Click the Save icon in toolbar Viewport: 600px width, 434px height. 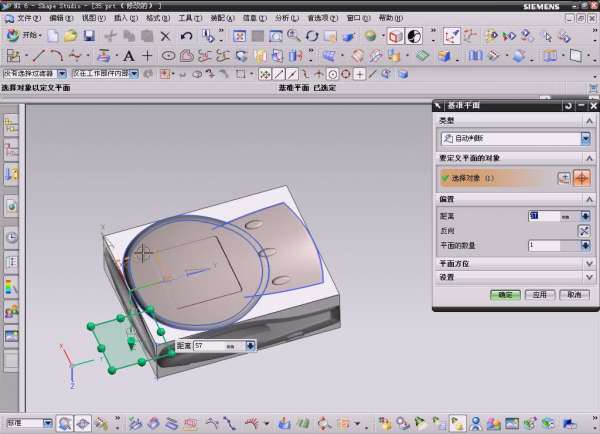pos(89,36)
